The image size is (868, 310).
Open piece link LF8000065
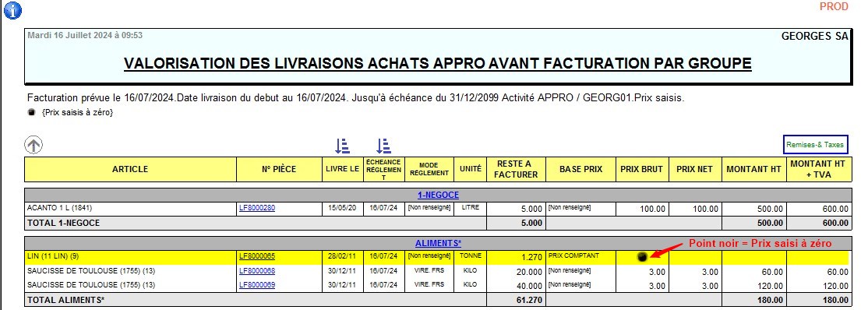click(257, 256)
